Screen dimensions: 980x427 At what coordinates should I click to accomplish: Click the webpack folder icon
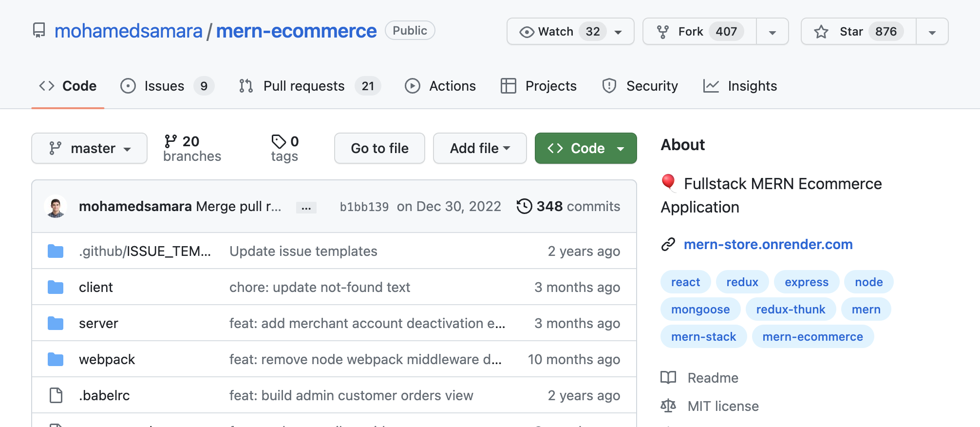(56, 359)
